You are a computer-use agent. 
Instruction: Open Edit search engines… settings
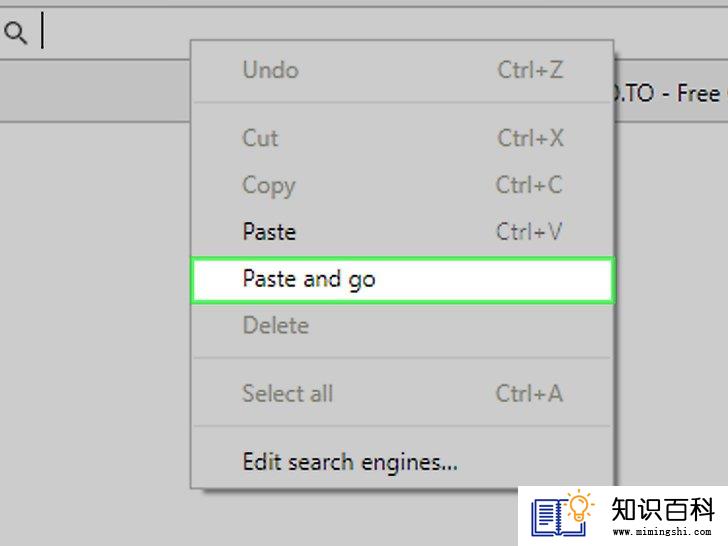pos(403,462)
